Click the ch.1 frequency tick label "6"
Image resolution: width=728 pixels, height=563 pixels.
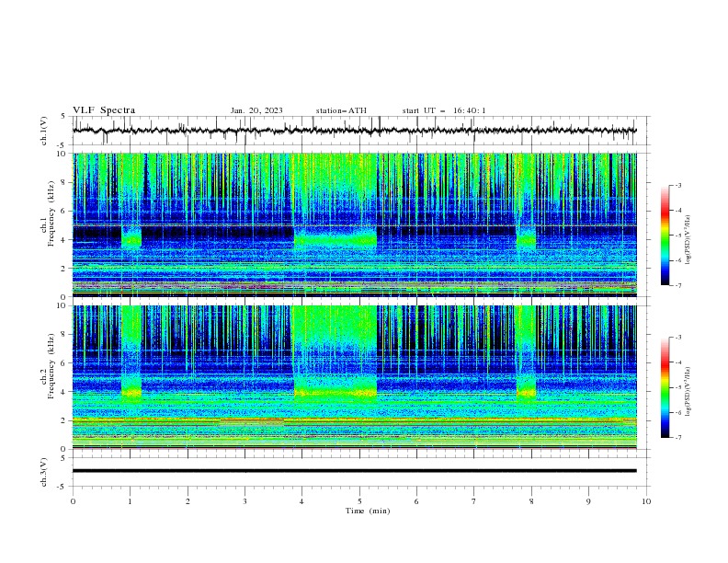64,211
